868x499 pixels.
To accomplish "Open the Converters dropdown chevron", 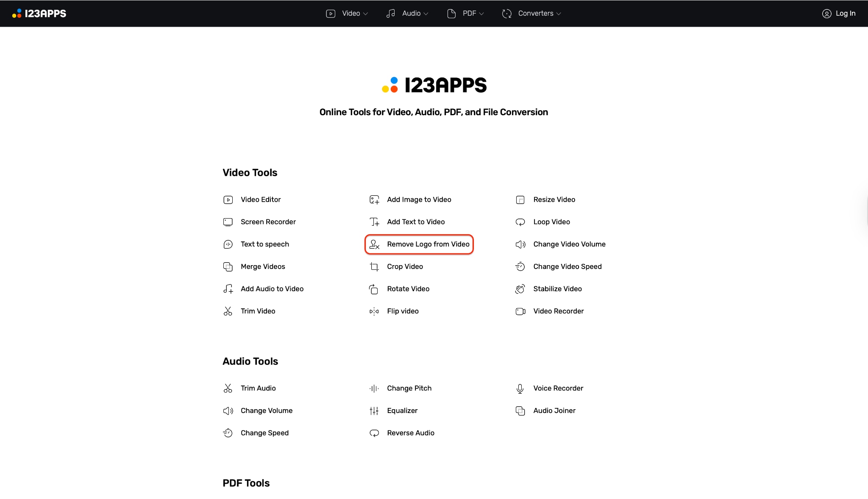I will coord(559,14).
